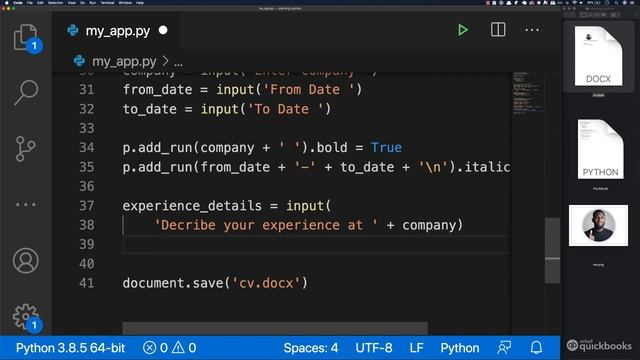The height and width of the screenshot is (360, 640).
Task: Open the feedback icon in the status bar
Action: point(504,348)
